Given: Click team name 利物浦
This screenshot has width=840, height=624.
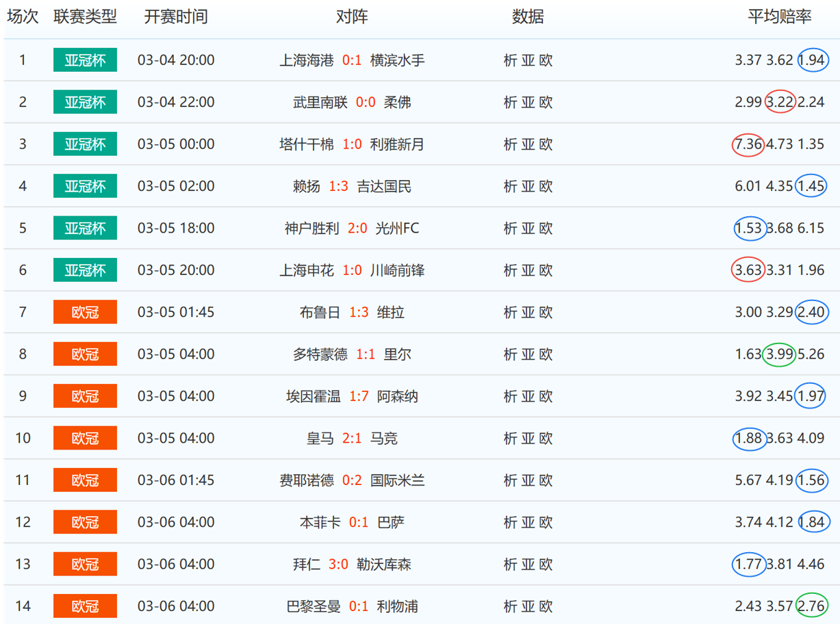Looking at the screenshot, I should pos(398,606).
